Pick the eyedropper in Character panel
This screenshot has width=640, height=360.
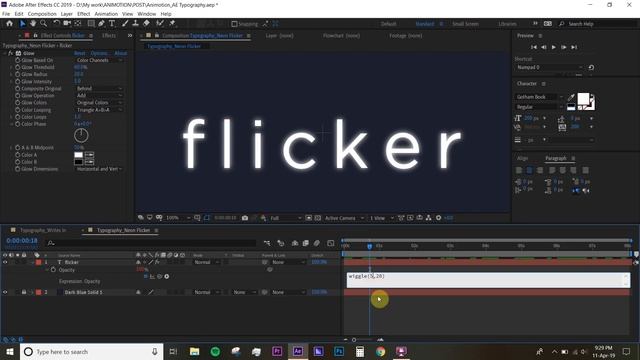pos(571,97)
